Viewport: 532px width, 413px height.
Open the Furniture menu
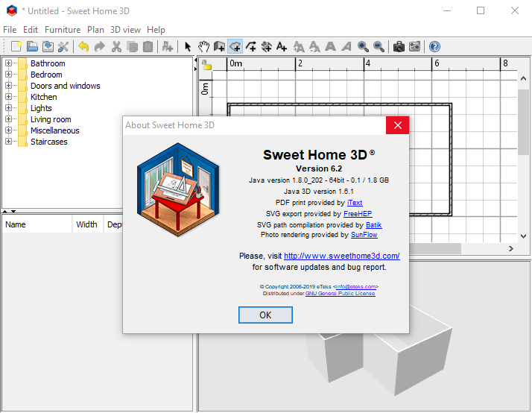tap(63, 30)
